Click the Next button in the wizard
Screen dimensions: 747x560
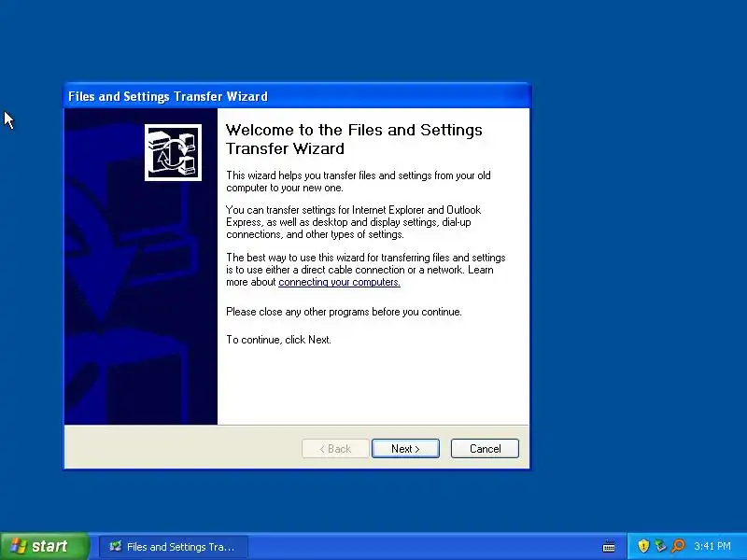tap(405, 449)
